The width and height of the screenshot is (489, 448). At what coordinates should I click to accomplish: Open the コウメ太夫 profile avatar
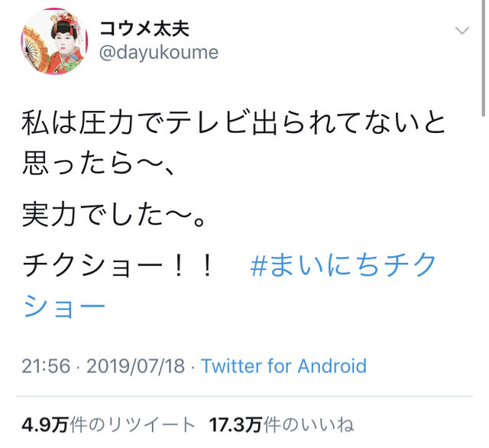coord(54,41)
